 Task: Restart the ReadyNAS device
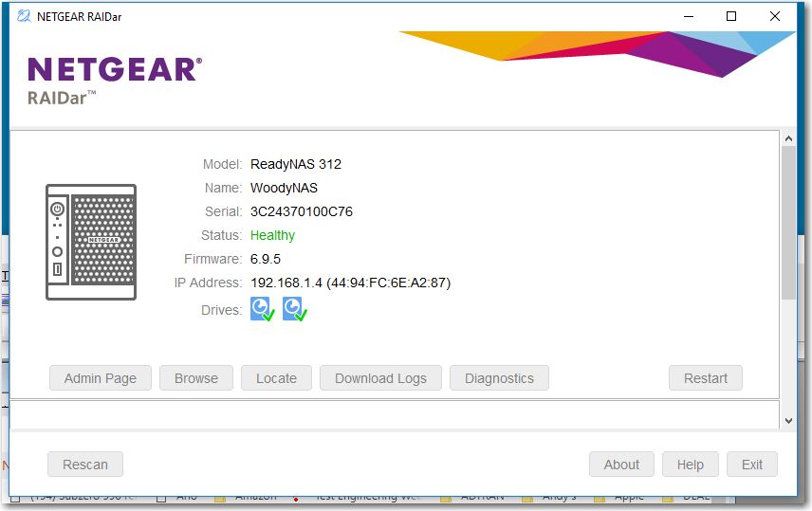point(706,378)
